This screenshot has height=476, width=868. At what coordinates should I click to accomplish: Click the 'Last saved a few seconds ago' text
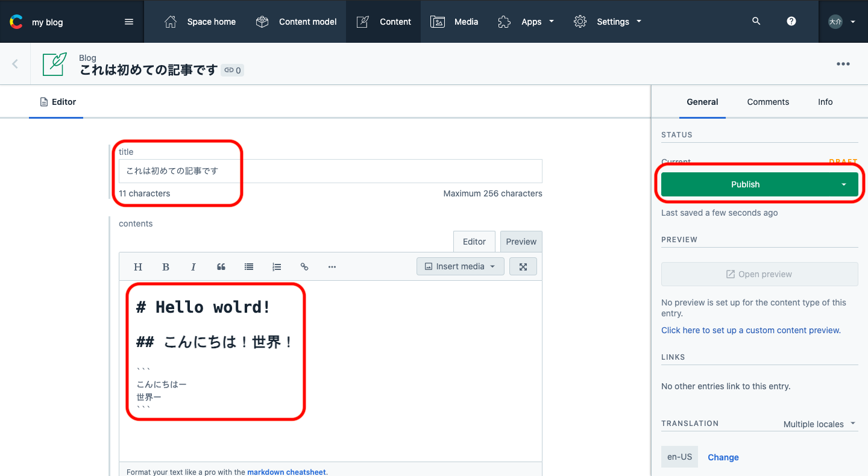tap(720, 213)
